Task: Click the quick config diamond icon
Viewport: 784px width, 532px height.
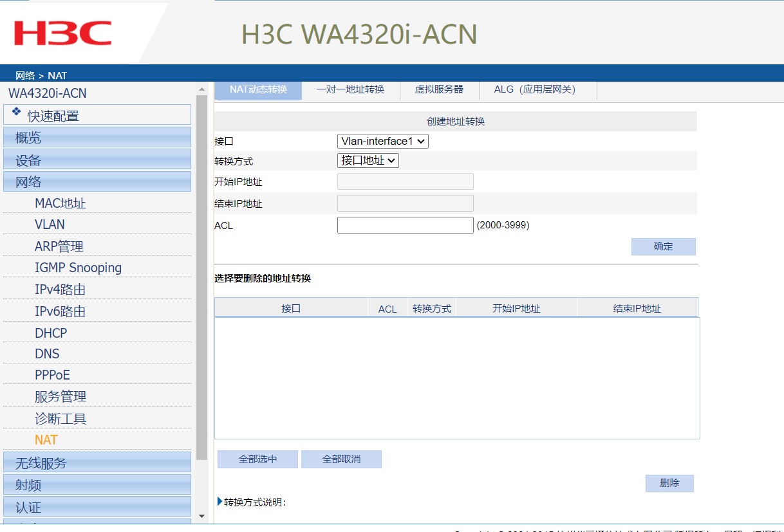Action: 16,111
